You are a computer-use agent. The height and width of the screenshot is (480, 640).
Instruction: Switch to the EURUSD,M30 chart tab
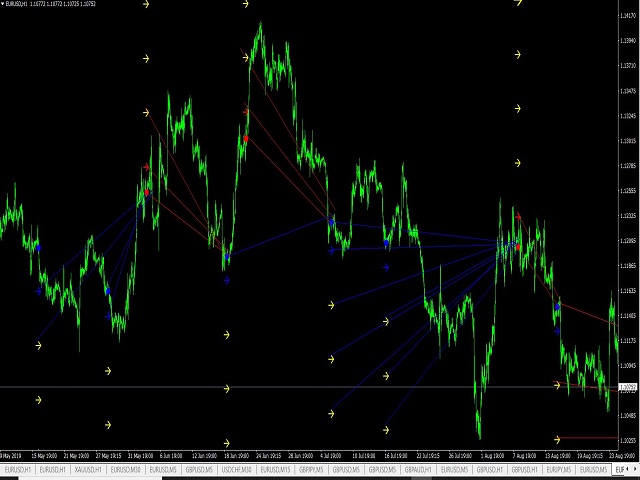point(125,470)
